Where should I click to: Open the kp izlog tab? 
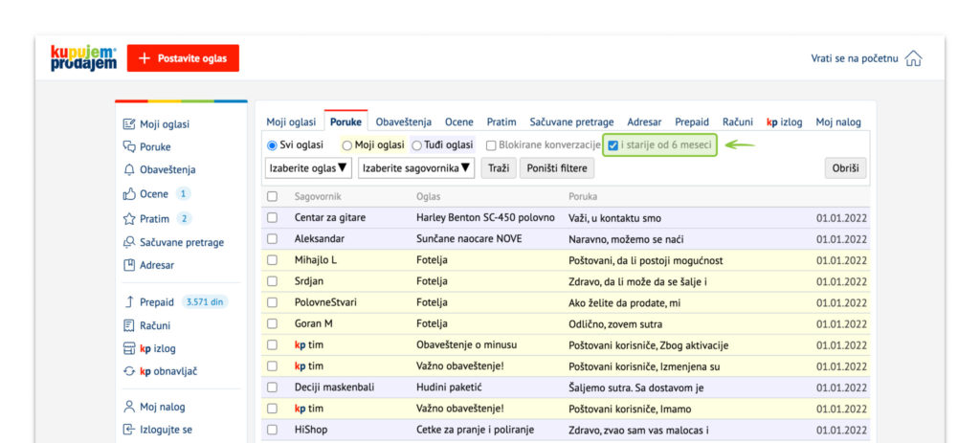coord(785,122)
